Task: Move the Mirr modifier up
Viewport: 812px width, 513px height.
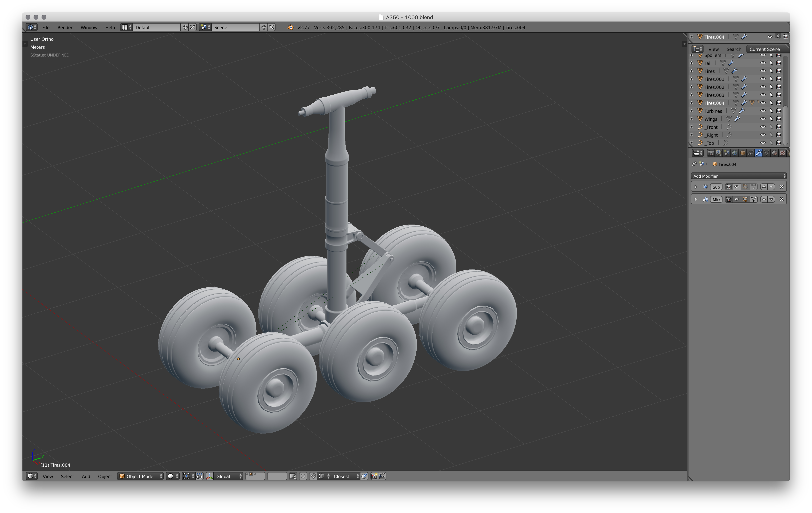Action: [x=764, y=199]
